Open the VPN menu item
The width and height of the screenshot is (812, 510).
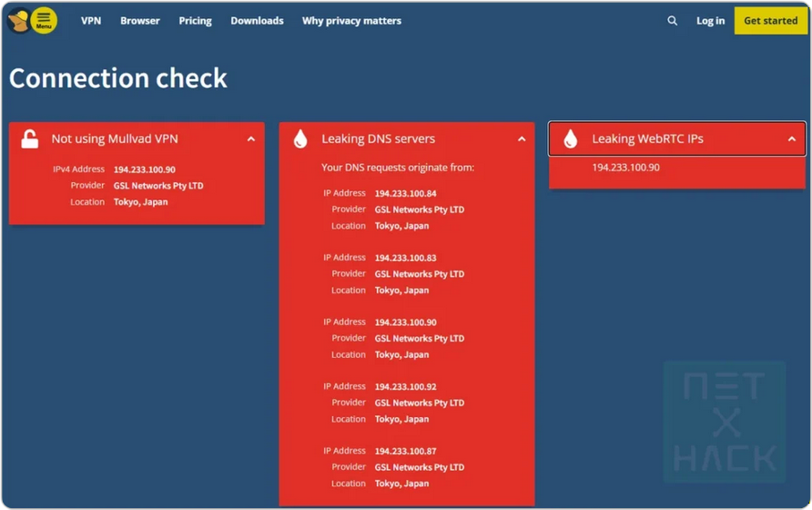click(x=91, y=21)
